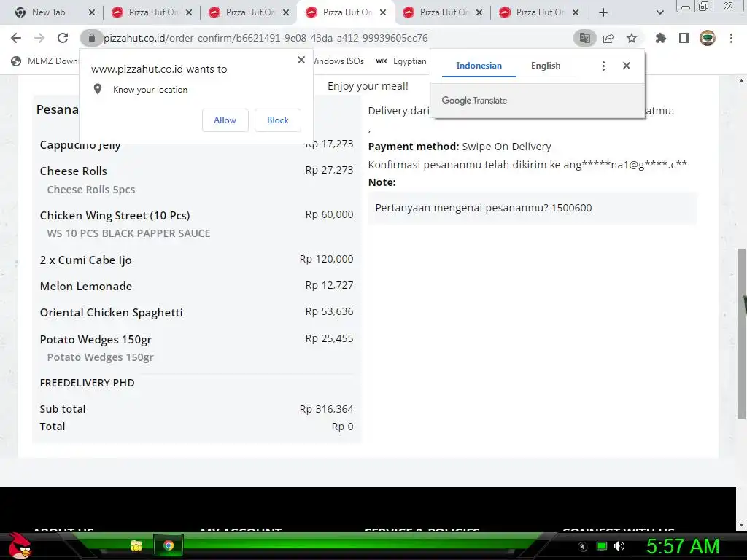Screen dimensions: 747x560
Task: Click the scrollbar up arrow
Action: coord(741,82)
